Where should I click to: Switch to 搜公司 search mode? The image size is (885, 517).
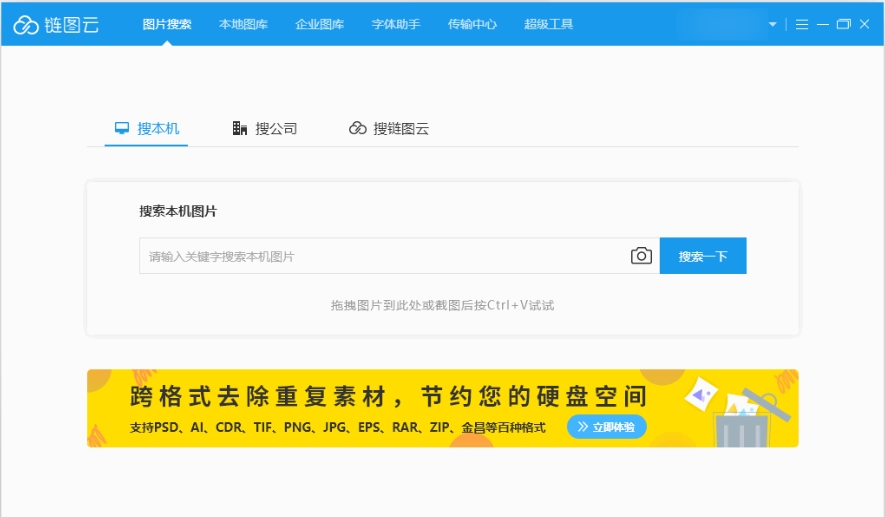(265, 129)
